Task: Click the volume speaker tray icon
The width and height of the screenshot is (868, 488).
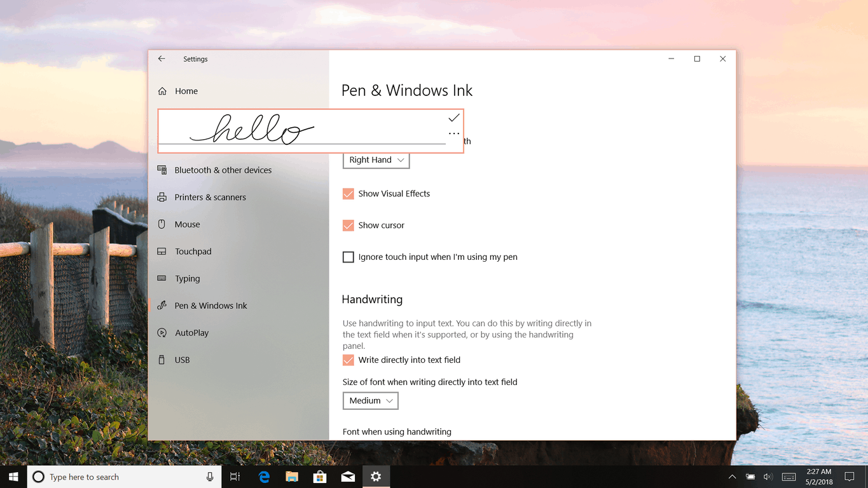Action: [768, 477]
